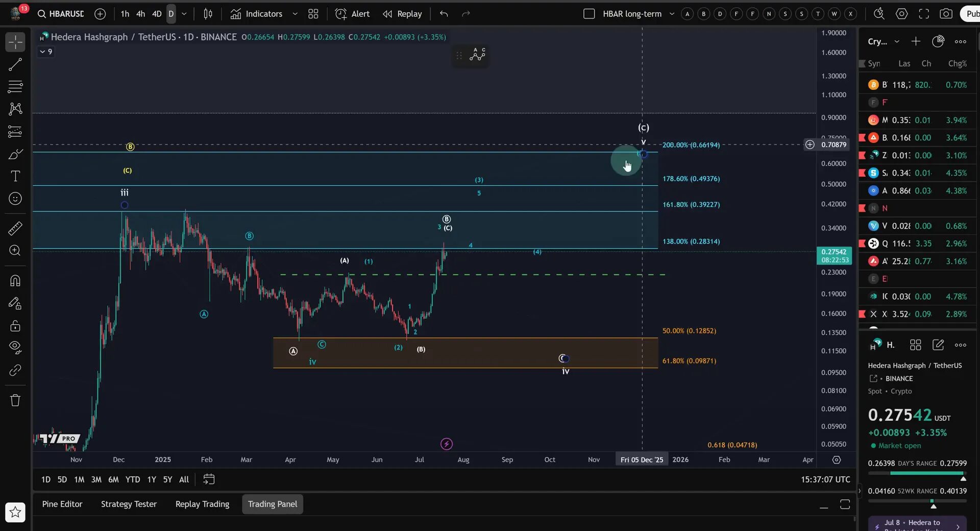Take a chart snapshot with the camera icon
The height and width of the screenshot is (531, 980).
(947, 14)
